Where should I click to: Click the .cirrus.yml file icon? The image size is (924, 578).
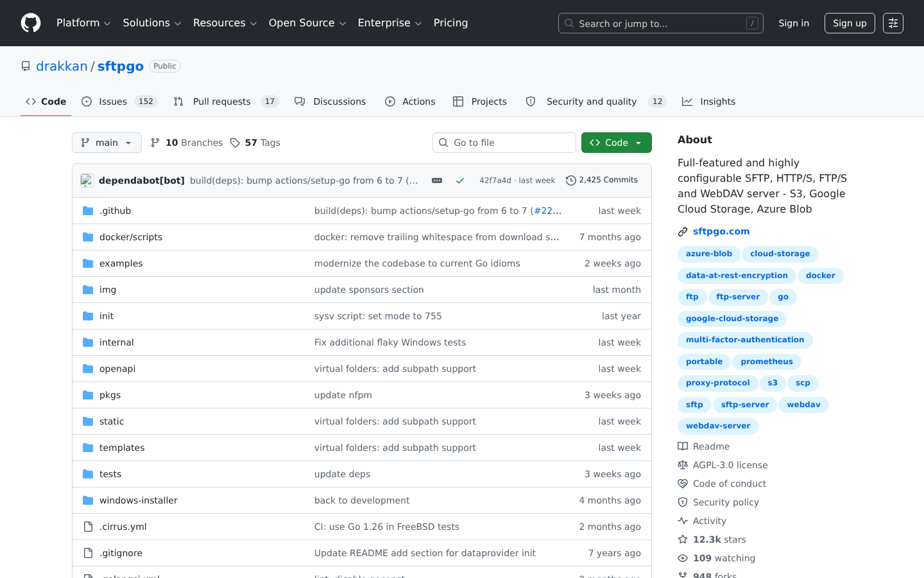(x=88, y=527)
